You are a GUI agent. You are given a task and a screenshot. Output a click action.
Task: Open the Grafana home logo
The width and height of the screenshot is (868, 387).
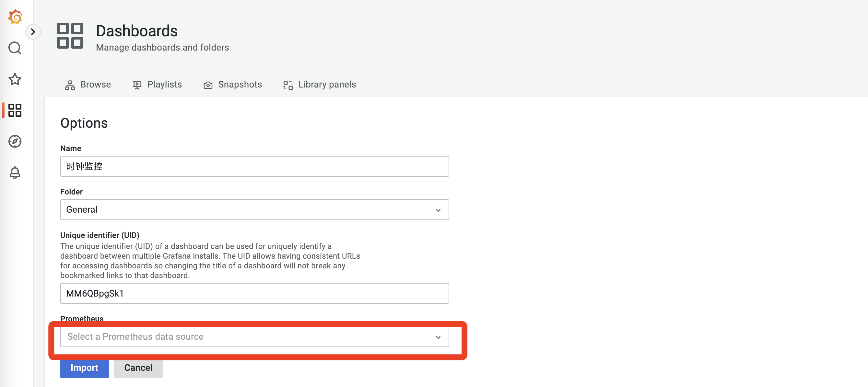click(x=15, y=17)
